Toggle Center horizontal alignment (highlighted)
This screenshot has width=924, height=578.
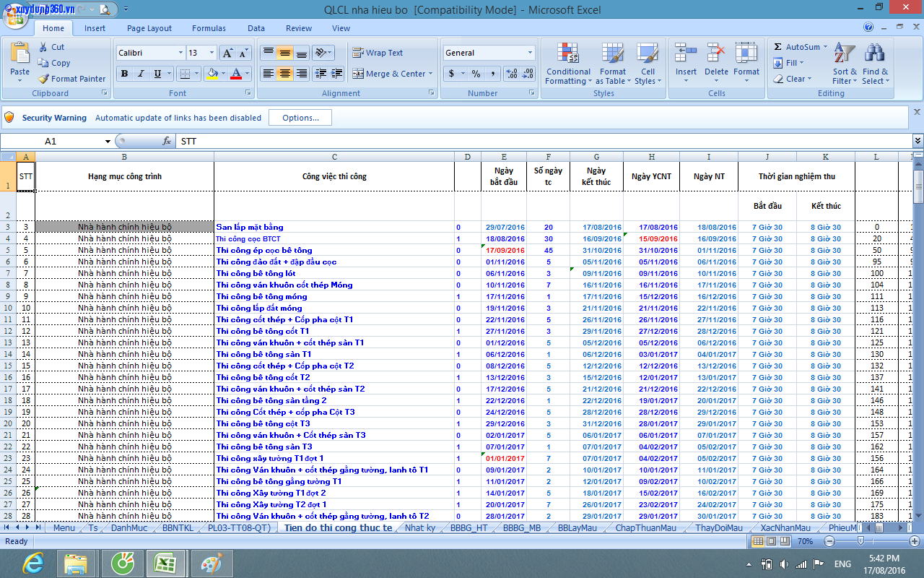click(x=284, y=74)
